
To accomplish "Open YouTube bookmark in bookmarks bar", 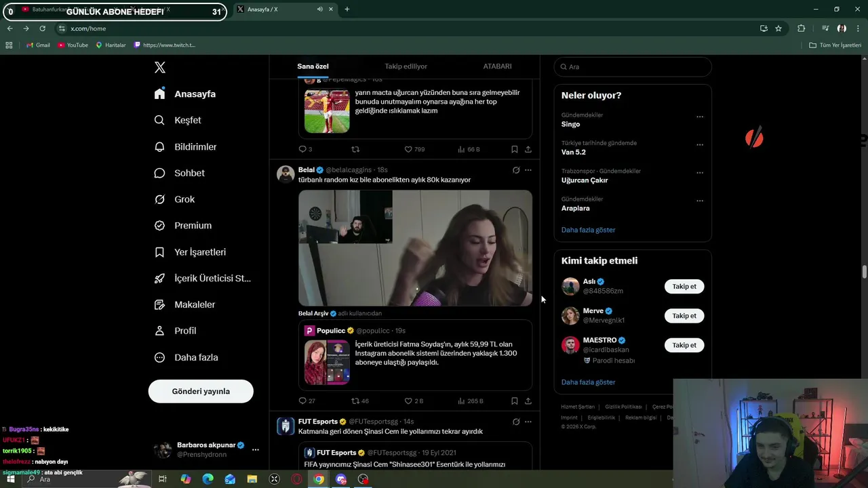I will click(73, 45).
